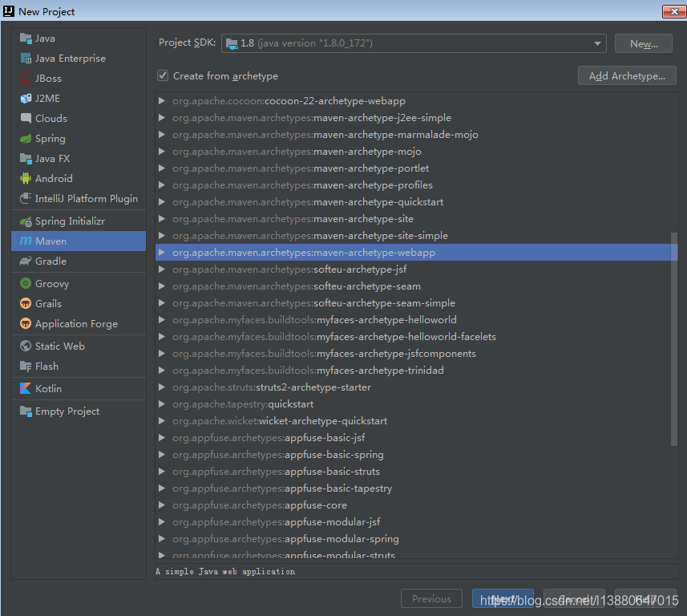Select the JBoss icon in sidebar

point(26,79)
